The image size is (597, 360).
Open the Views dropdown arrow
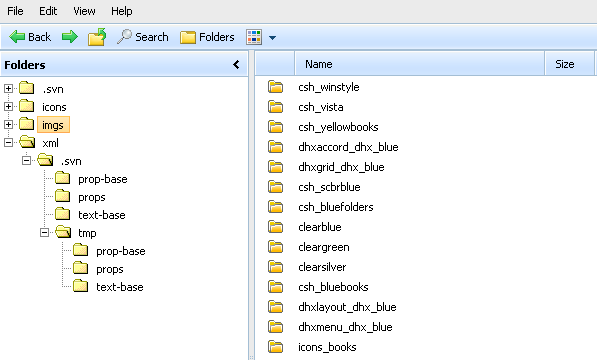(272, 38)
